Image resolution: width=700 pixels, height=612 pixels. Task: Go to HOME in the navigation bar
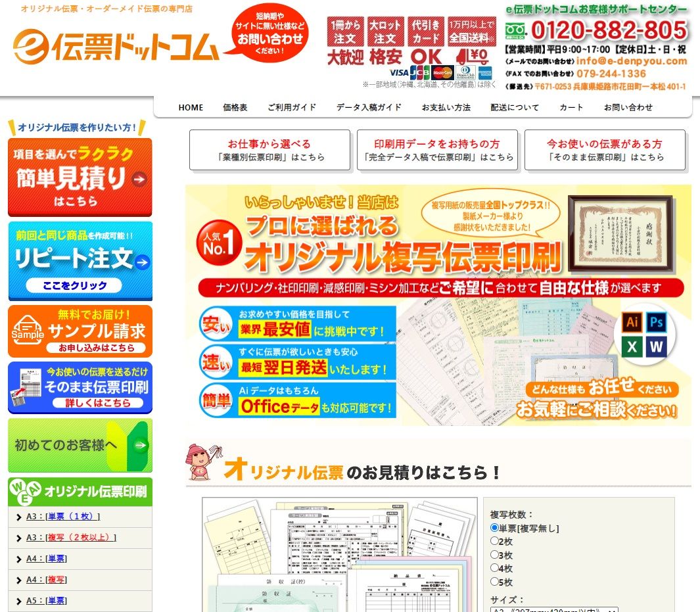pyautogui.click(x=191, y=108)
